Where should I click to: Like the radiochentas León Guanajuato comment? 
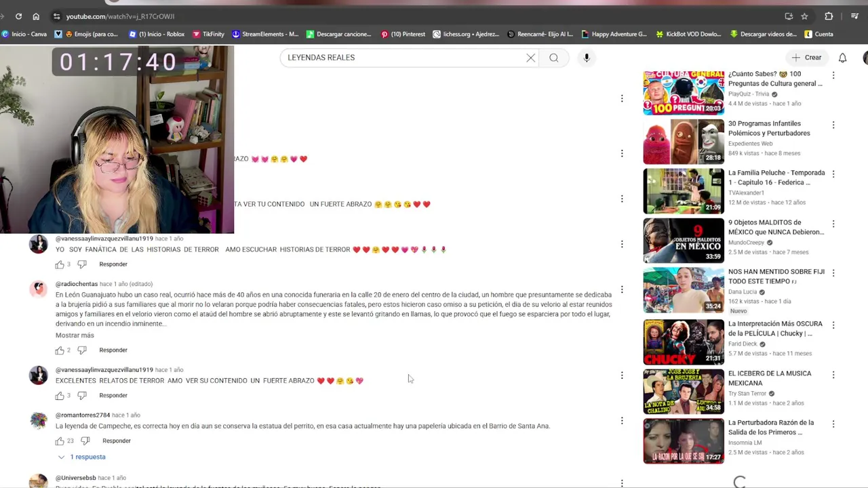[60, 350]
